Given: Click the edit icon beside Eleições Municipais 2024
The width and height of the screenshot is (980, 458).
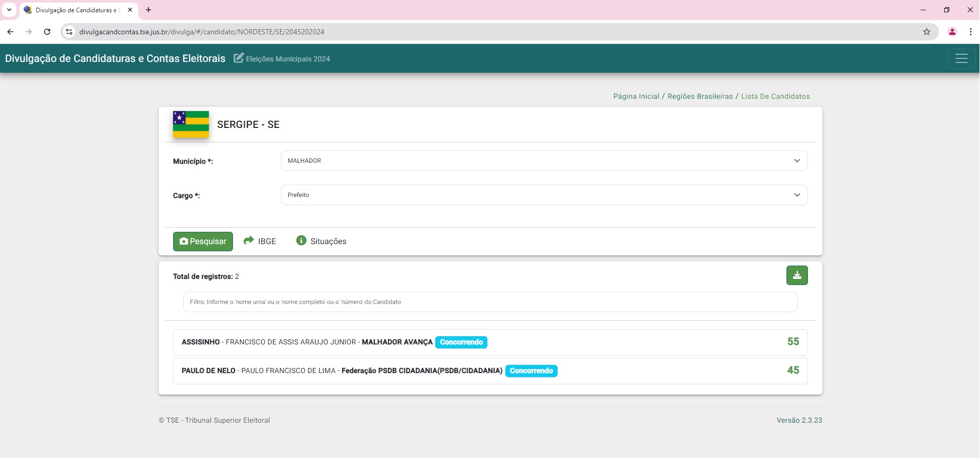Looking at the screenshot, I should coord(239,58).
